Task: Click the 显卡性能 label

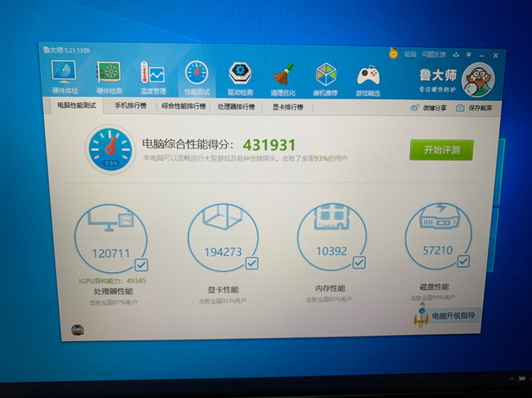Action: click(224, 290)
